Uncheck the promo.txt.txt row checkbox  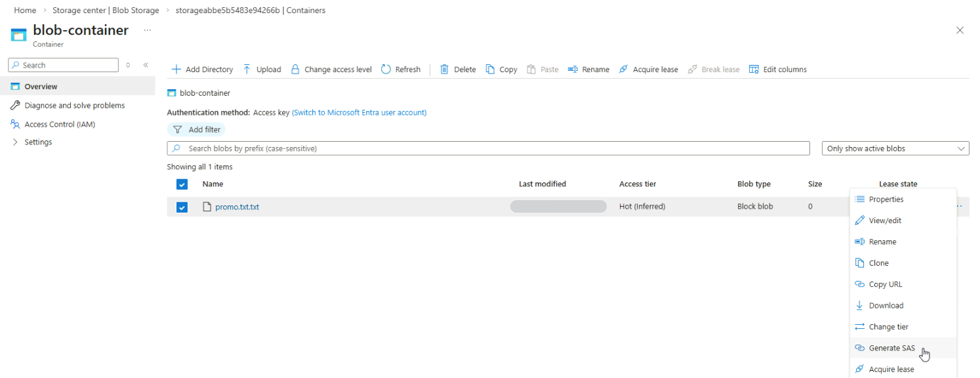[x=182, y=207]
